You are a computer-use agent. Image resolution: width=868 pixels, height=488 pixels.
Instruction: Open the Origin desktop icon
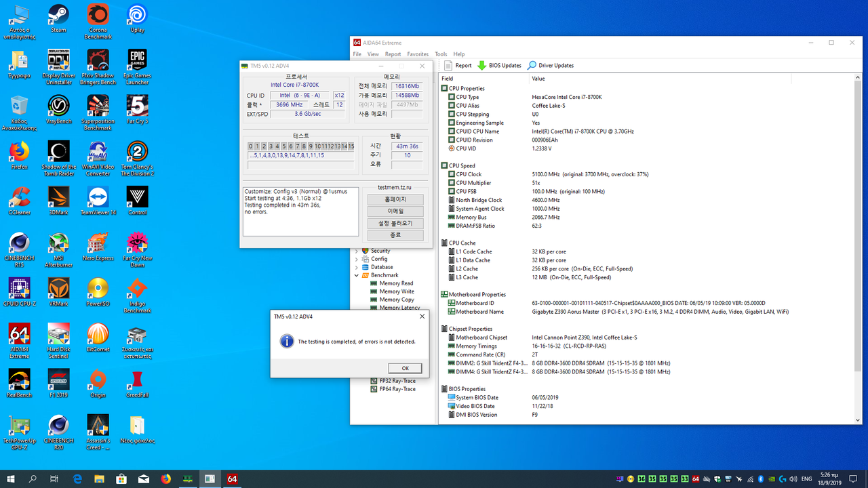(x=98, y=382)
